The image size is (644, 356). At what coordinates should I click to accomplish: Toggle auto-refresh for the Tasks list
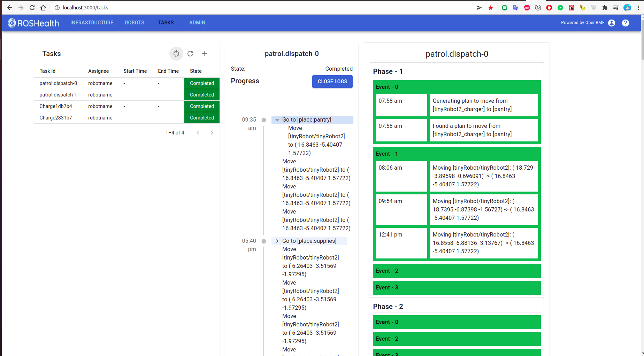click(176, 54)
